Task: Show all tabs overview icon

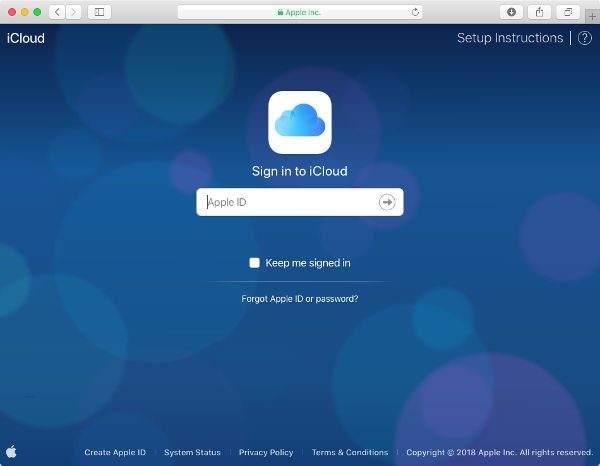Action: tap(568, 12)
